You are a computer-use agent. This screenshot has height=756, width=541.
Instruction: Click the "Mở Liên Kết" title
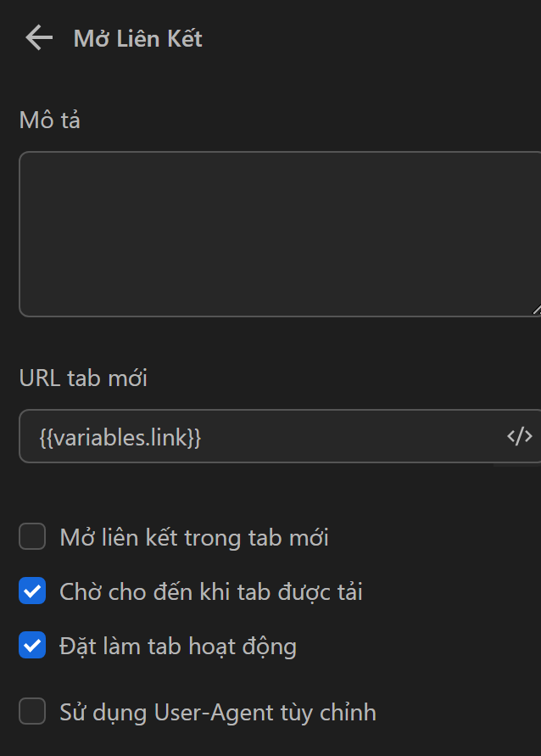pyautogui.click(x=136, y=38)
